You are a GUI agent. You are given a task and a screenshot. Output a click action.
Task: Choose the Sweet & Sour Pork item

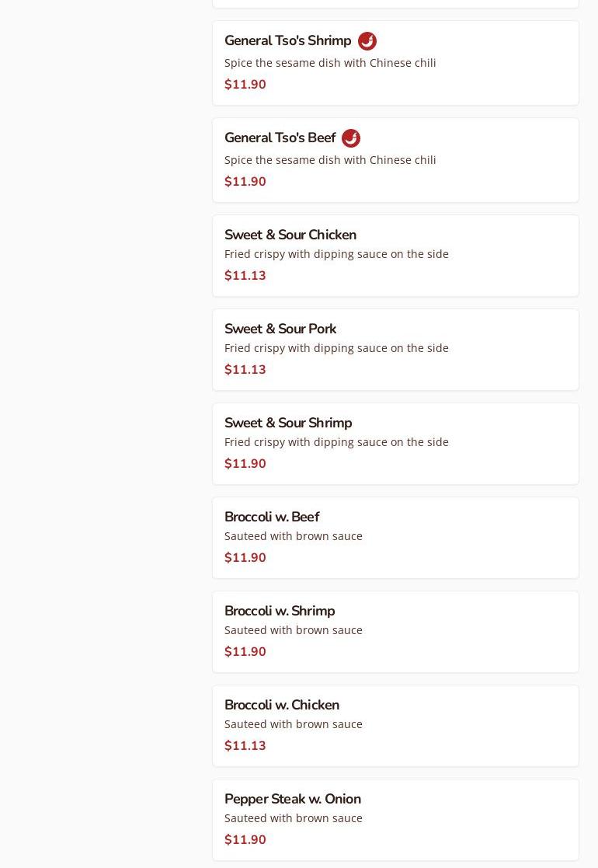(280, 329)
